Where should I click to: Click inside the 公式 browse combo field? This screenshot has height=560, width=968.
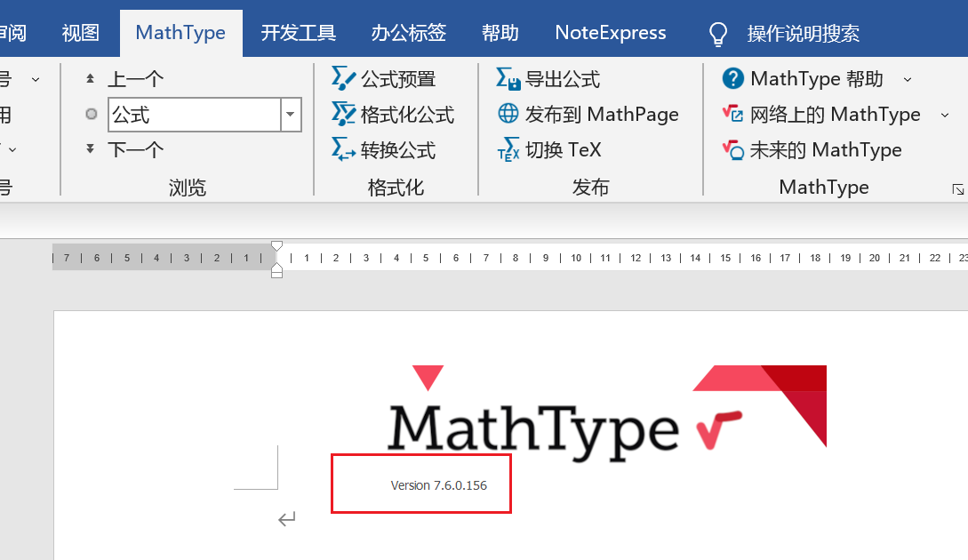[x=195, y=115]
